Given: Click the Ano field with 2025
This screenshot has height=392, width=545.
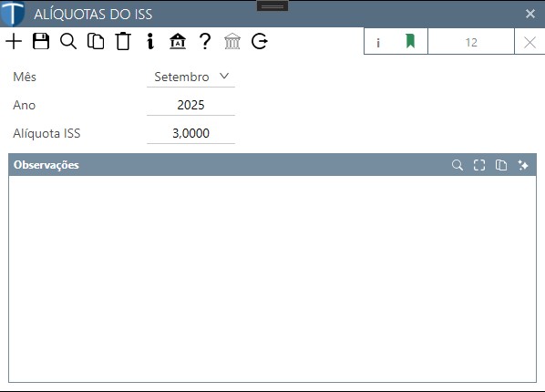Looking at the screenshot, I should pos(190,105).
